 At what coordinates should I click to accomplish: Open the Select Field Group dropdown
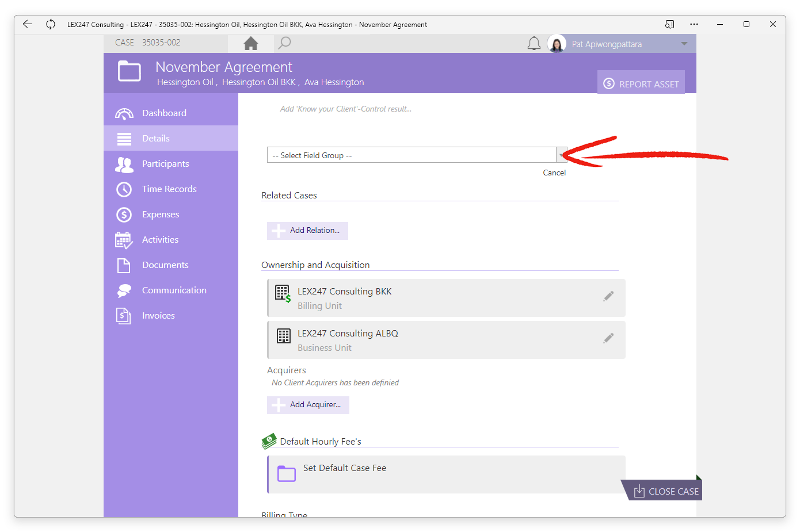(417, 155)
